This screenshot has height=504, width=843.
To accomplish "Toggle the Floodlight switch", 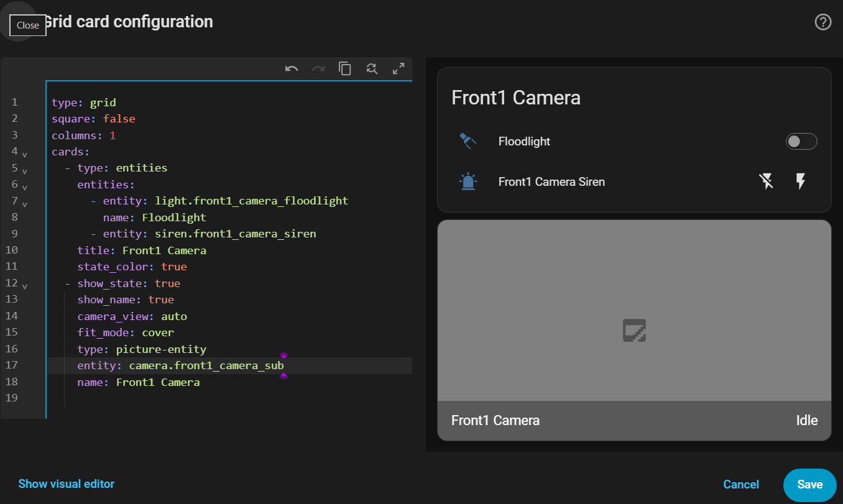I will point(801,142).
